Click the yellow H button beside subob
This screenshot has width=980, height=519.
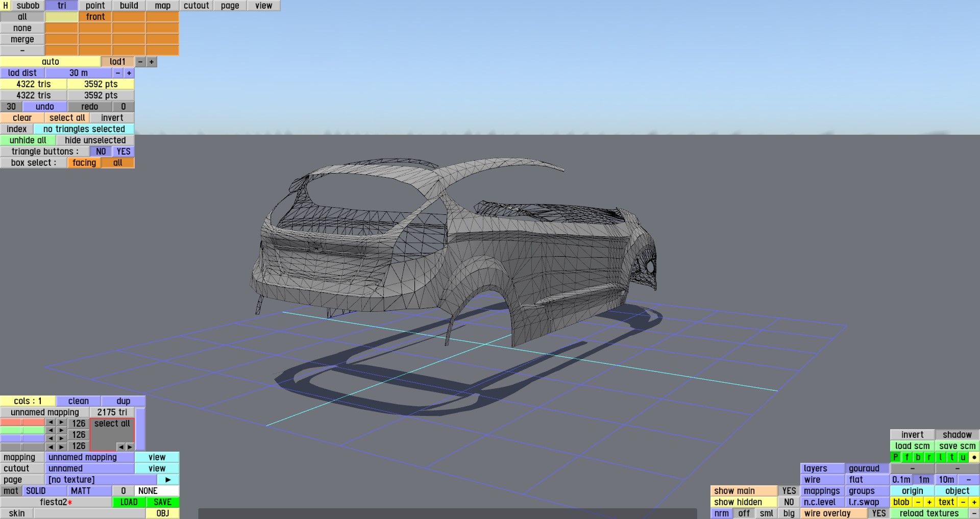(x=6, y=6)
